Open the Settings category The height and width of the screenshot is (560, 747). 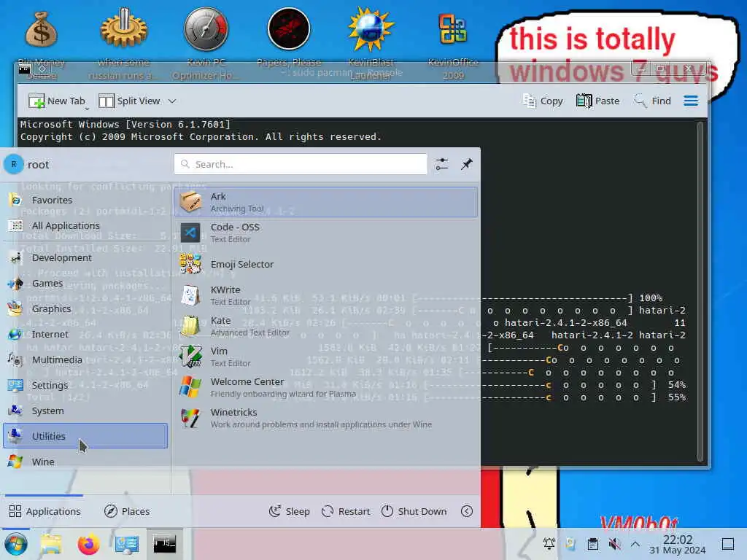(86, 385)
